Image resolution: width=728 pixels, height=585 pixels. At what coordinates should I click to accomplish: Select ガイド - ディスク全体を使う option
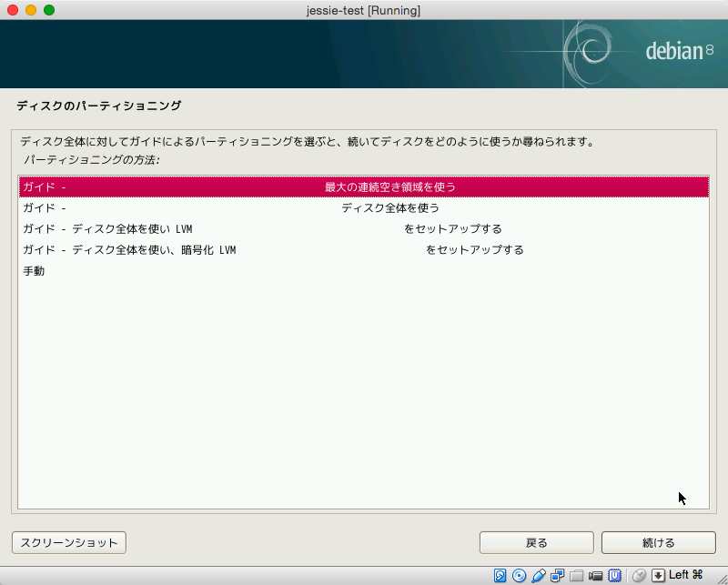[x=363, y=207]
